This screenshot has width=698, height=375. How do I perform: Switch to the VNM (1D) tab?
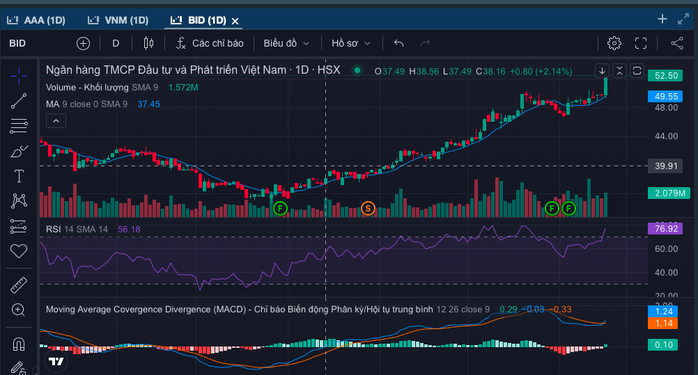118,20
